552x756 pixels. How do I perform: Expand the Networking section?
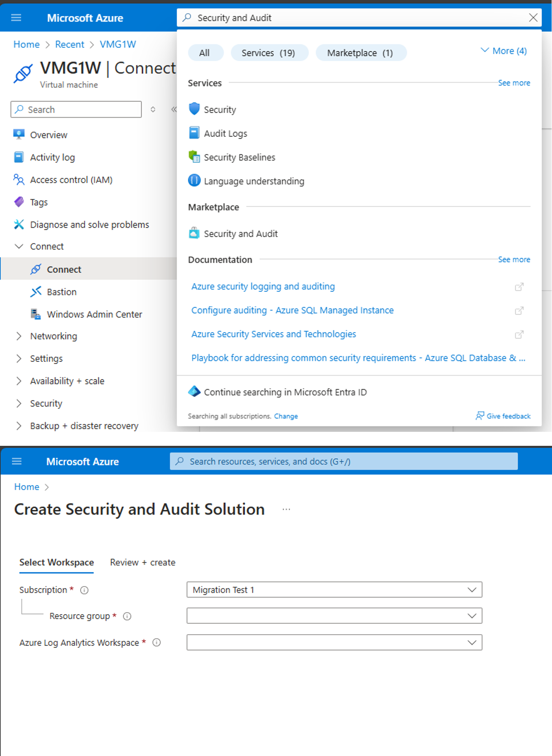coord(18,336)
